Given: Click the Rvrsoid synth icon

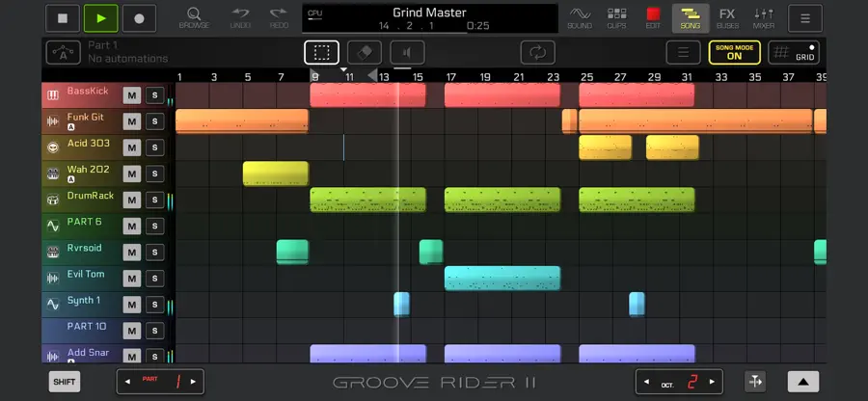Looking at the screenshot, I should point(53,253).
